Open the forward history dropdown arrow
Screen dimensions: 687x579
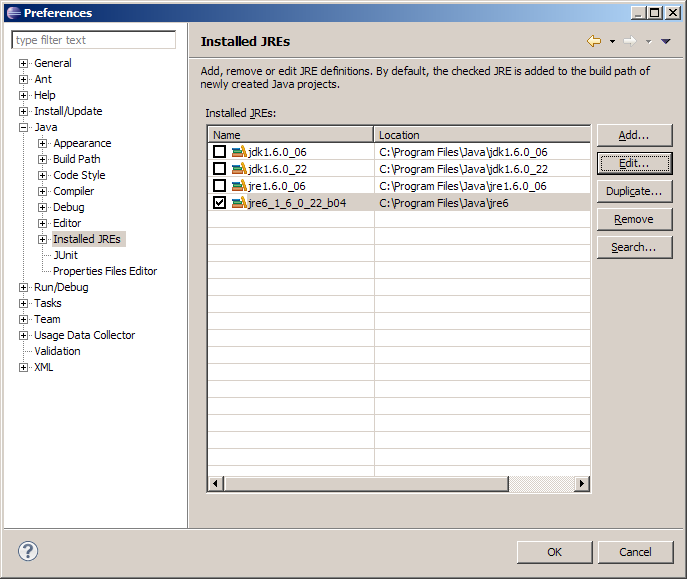[x=648, y=42]
